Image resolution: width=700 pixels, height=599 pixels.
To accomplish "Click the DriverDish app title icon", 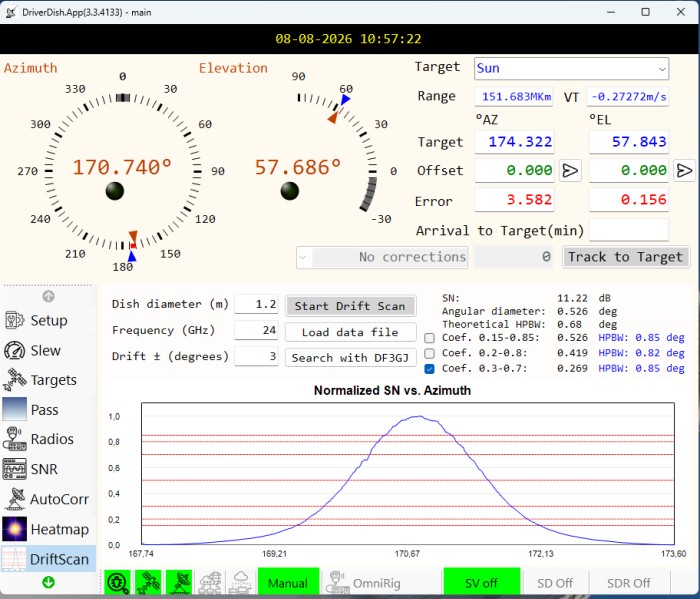I will 12,12.
